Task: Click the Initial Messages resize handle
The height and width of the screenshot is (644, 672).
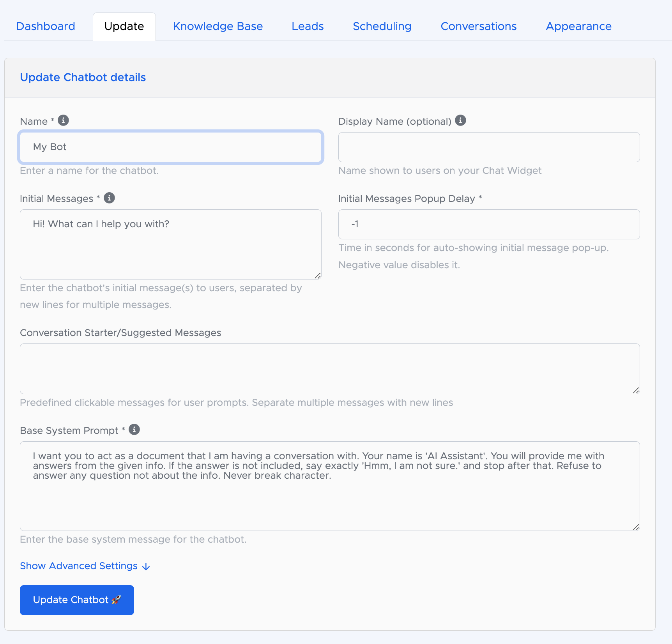Action: click(318, 276)
